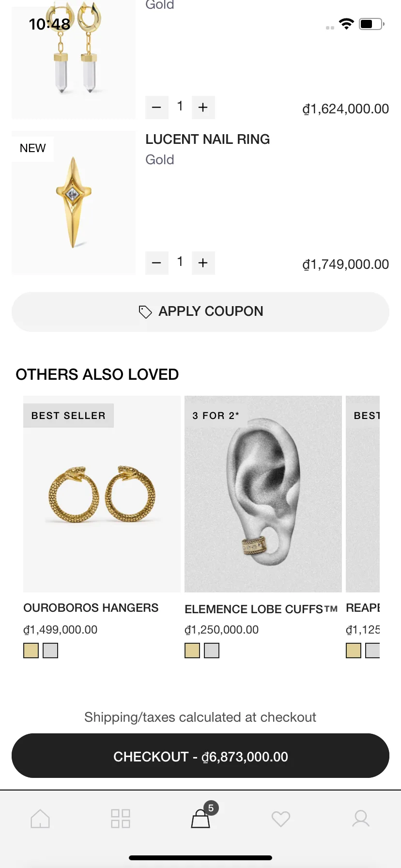Open the categories grid tab
This screenshot has width=401, height=868.
click(121, 819)
